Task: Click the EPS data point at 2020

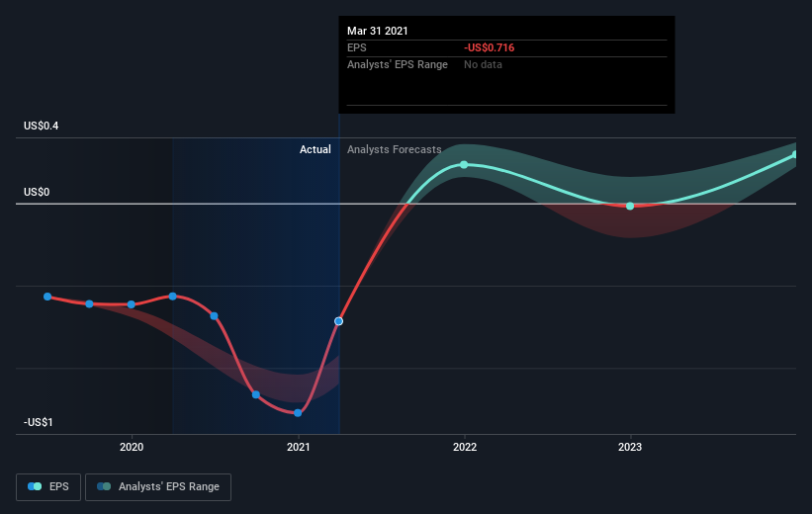Action: (x=131, y=304)
